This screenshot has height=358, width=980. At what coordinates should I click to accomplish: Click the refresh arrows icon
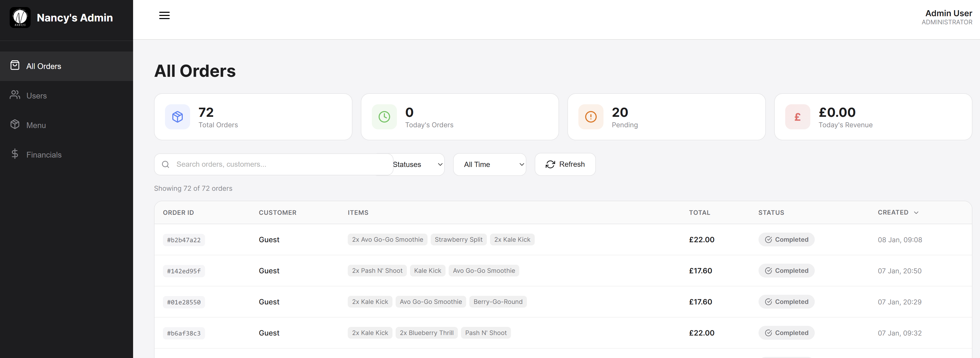tap(550, 165)
